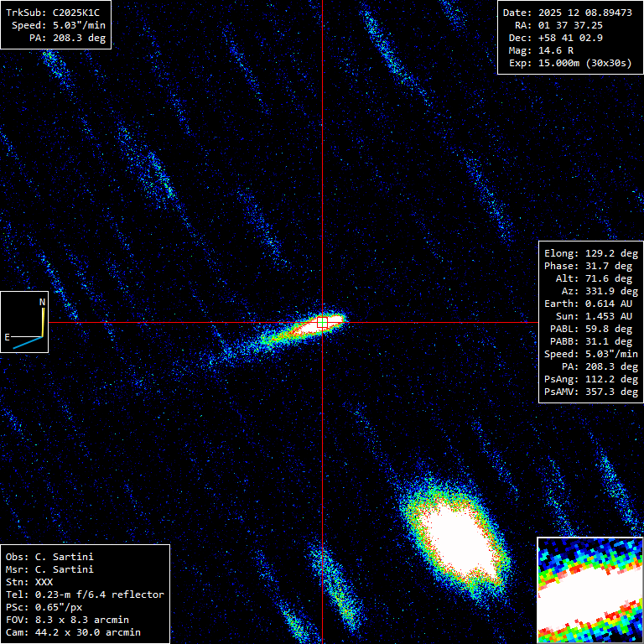Screen dimensions: 644x644
Task: Select the TrkSub C2025K1C designation text
Action: 56,13
